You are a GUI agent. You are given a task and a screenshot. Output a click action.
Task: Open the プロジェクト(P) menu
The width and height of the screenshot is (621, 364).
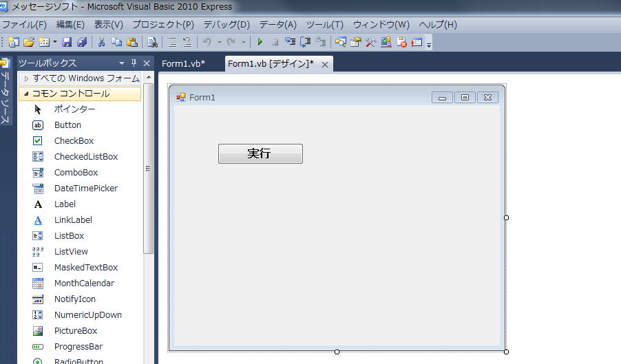tap(163, 25)
